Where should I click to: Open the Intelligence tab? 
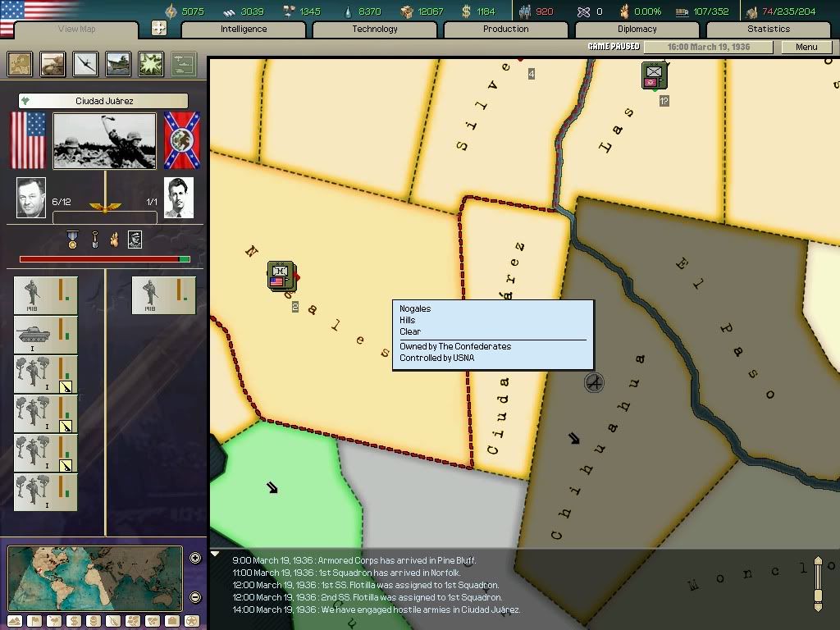(244, 29)
